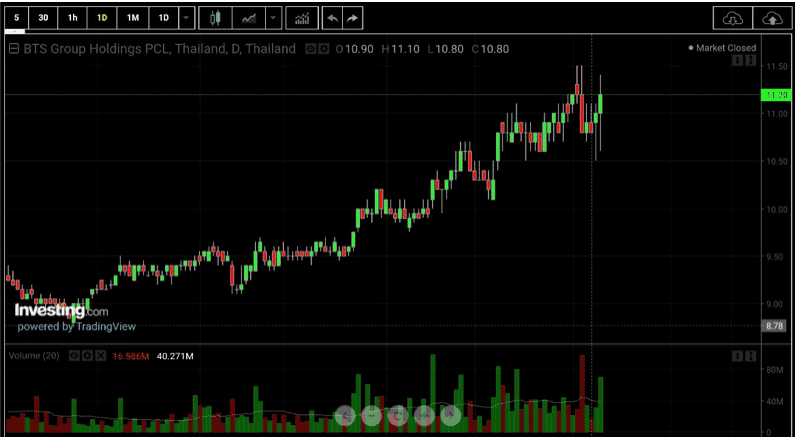
Task: Choose the 1M interval
Action: point(133,18)
